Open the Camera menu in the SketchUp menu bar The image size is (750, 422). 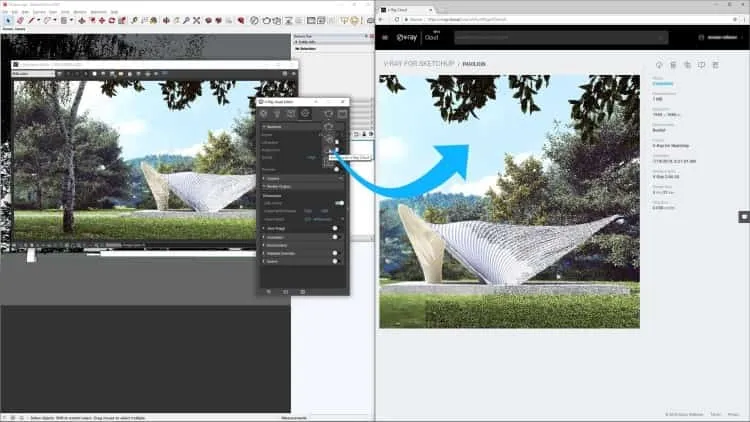click(39, 11)
